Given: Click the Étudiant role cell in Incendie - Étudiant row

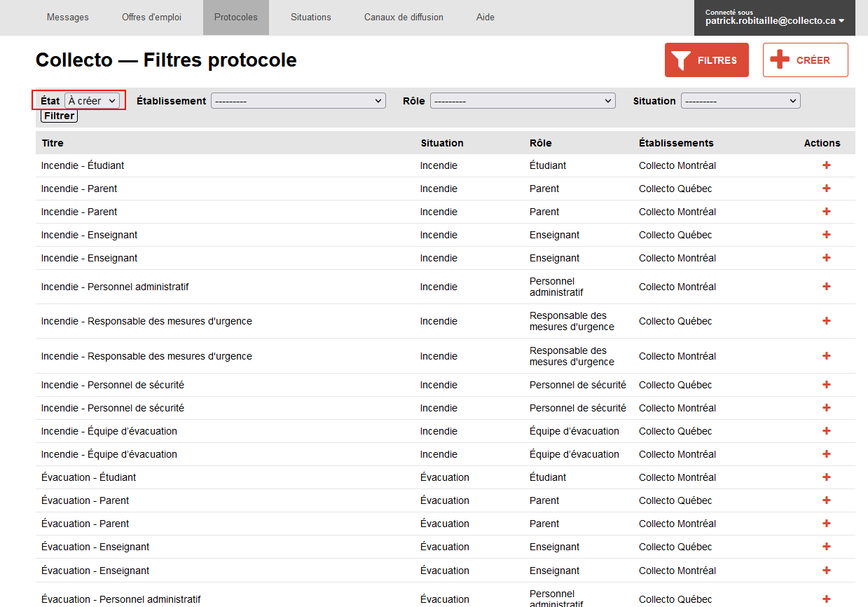Looking at the screenshot, I should (x=548, y=165).
